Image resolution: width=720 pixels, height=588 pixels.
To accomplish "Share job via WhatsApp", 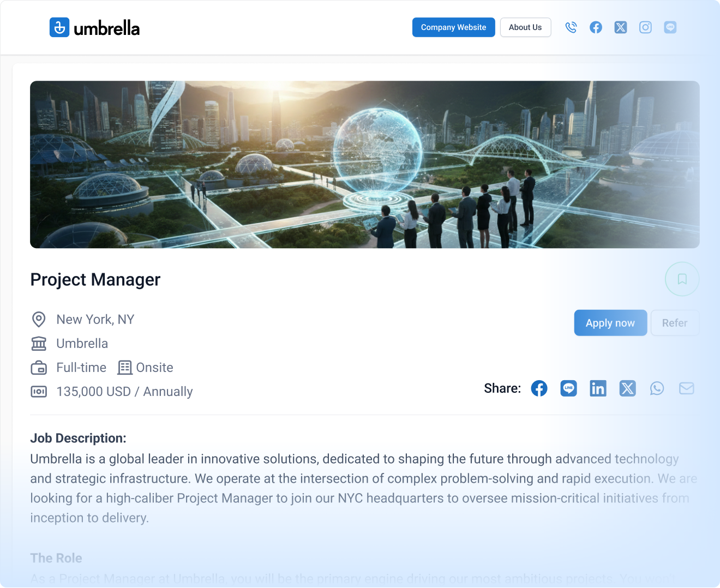I will (657, 388).
